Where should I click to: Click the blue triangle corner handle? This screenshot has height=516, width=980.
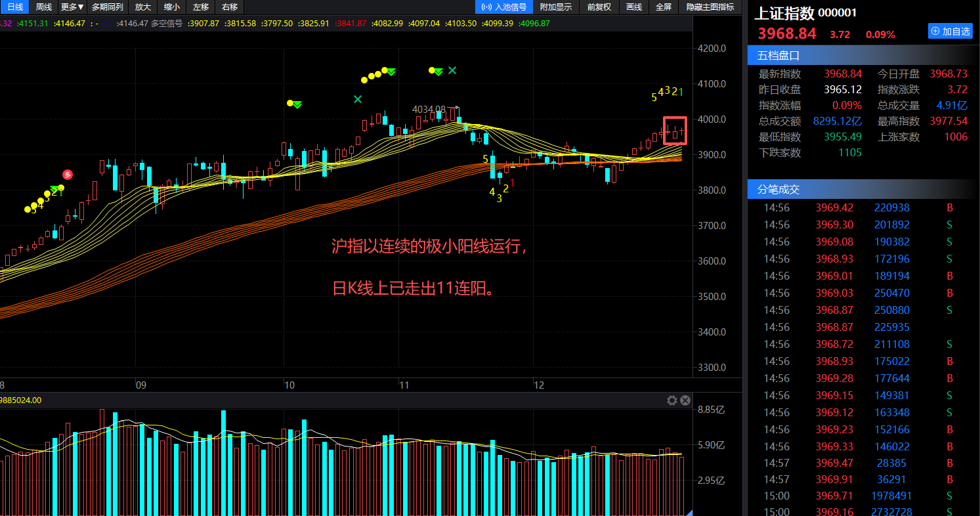pyautogui.click(x=688, y=512)
